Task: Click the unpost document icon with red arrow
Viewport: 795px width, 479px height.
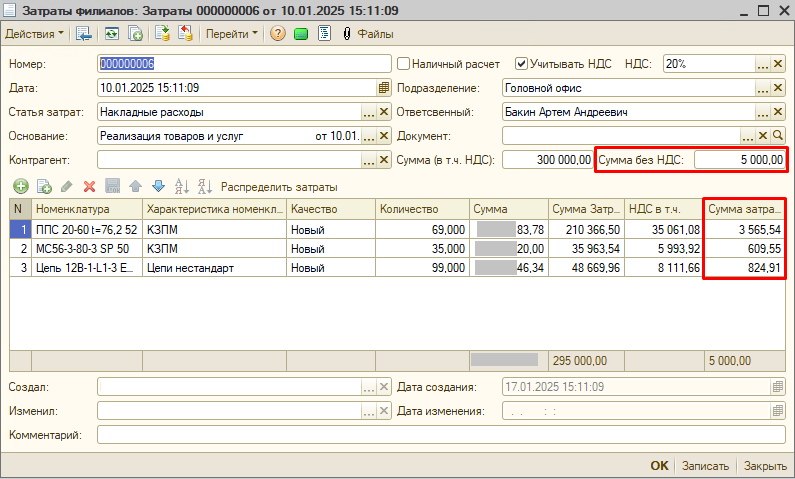Action: point(186,33)
